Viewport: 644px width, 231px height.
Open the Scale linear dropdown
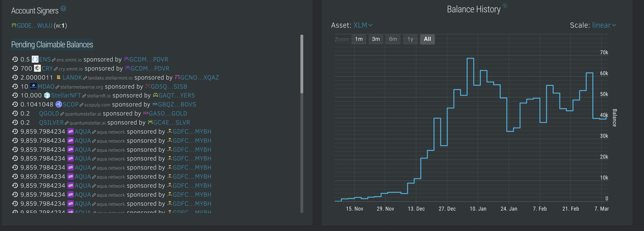[x=604, y=25]
